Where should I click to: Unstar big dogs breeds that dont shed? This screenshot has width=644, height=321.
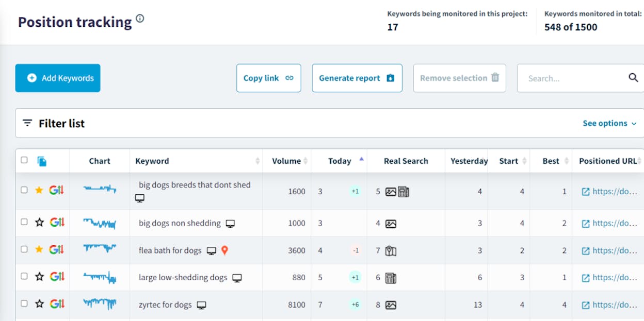pyautogui.click(x=39, y=190)
